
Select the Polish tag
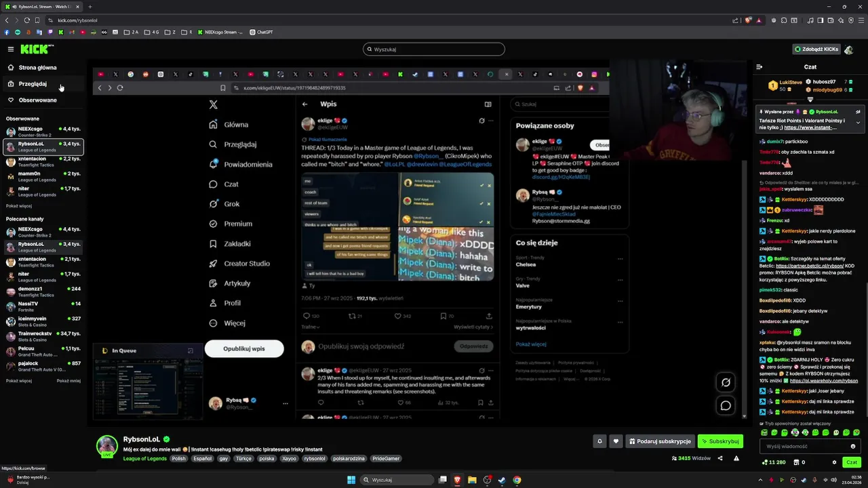pyautogui.click(x=178, y=458)
